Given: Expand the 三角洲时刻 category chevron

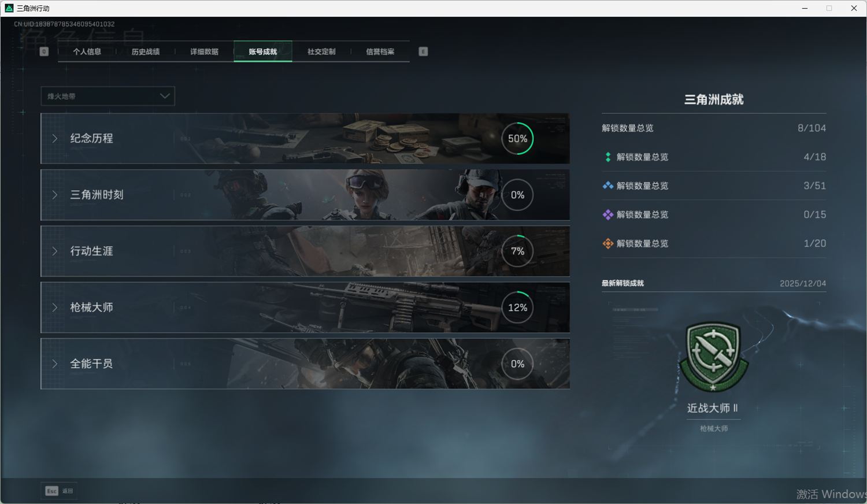Looking at the screenshot, I should point(55,195).
